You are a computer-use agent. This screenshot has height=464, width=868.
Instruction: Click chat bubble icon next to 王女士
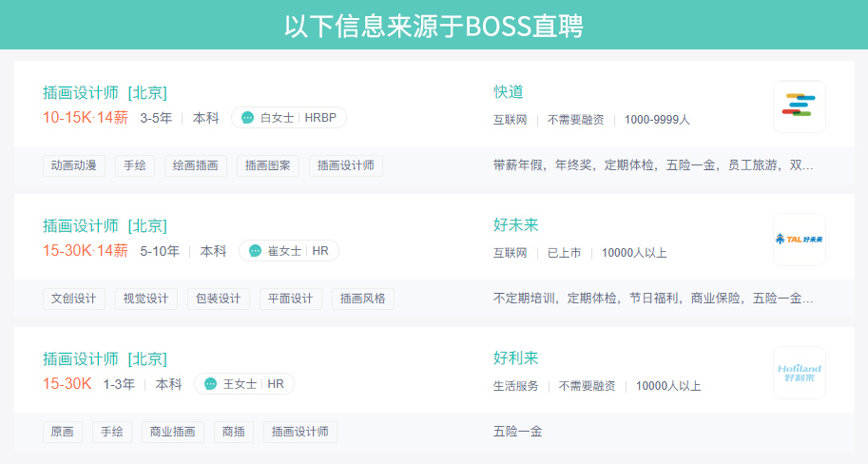[x=210, y=384]
